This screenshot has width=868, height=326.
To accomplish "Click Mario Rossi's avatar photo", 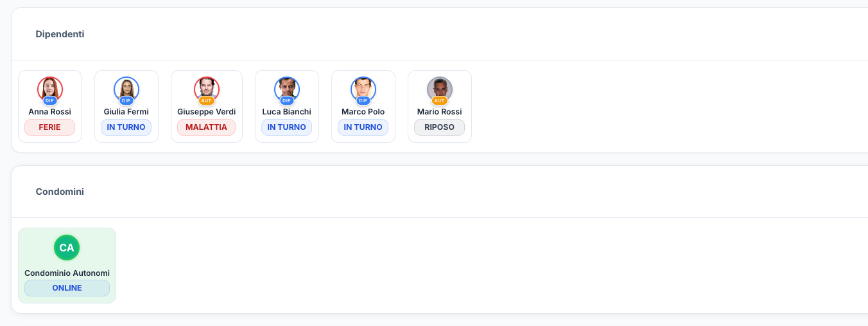I will tap(440, 88).
